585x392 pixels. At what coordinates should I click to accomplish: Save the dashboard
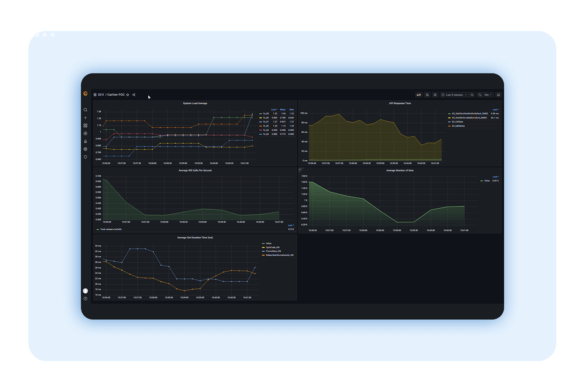(x=427, y=95)
